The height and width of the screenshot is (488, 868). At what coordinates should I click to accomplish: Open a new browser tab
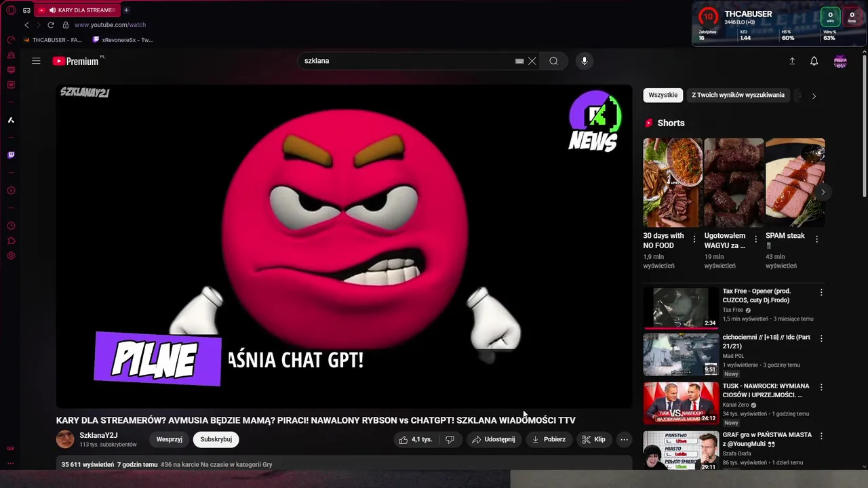point(126,10)
